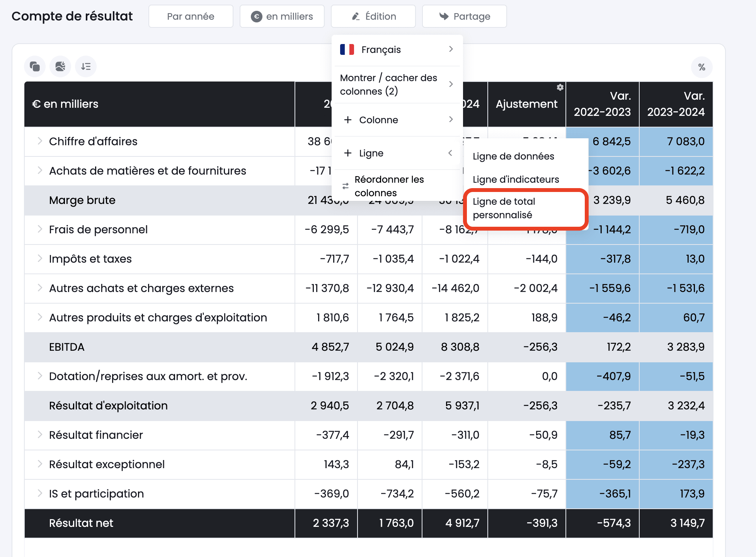Click the sort rows icon
Image resolution: width=756 pixels, height=557 pixels.
tap(86, 66)
